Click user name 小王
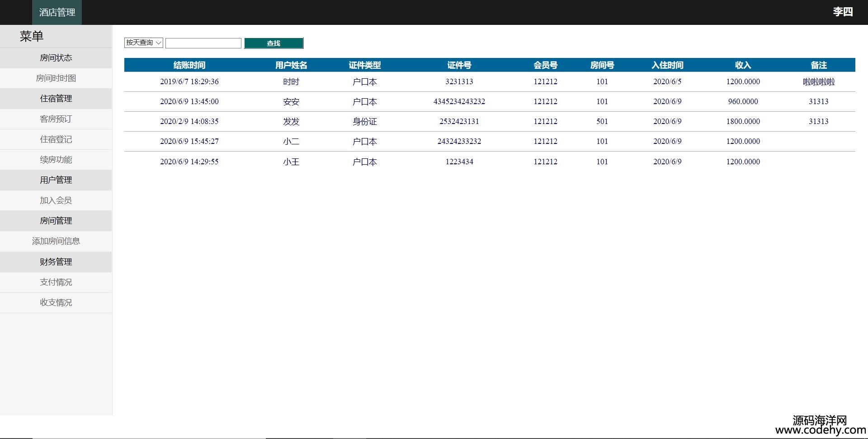Image resolution: width=868 pixels, height=439 pixels. click(x=291, y=162)
